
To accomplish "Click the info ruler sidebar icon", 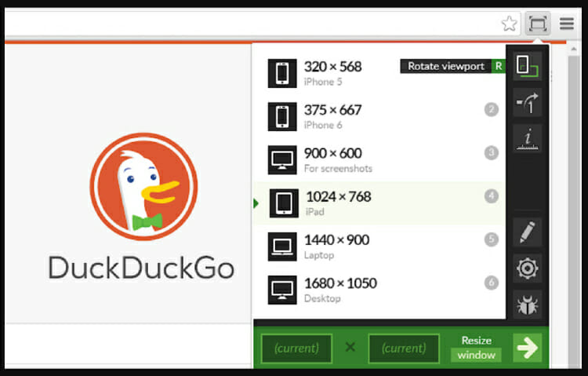I will (x=528, y=139).
